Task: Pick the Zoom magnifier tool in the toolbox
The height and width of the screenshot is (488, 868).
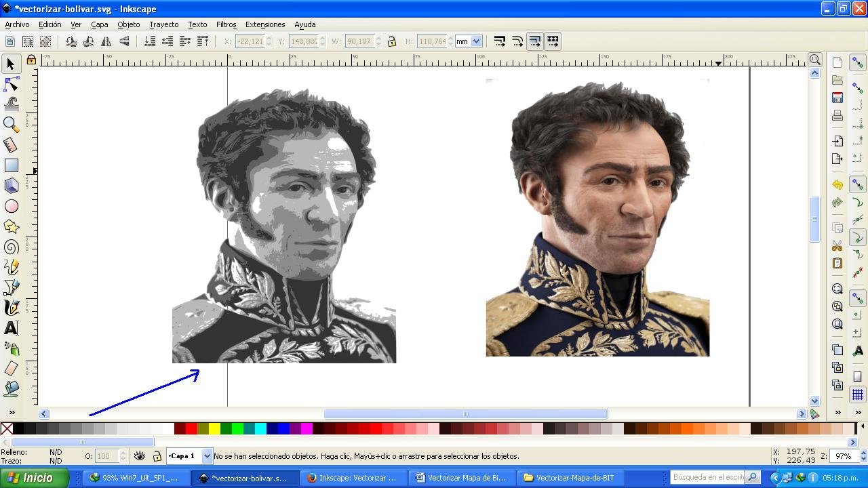Action: (11, 125)
